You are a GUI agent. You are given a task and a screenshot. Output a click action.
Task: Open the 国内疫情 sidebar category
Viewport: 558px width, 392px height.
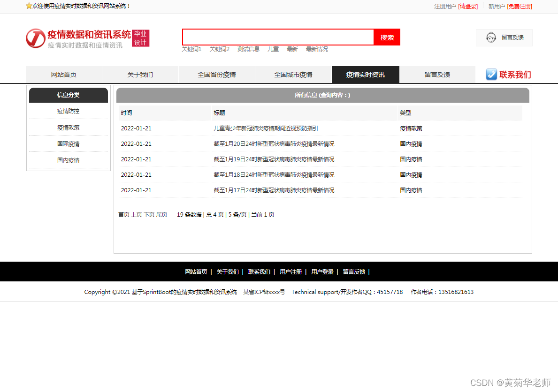(x=69, y=160)
